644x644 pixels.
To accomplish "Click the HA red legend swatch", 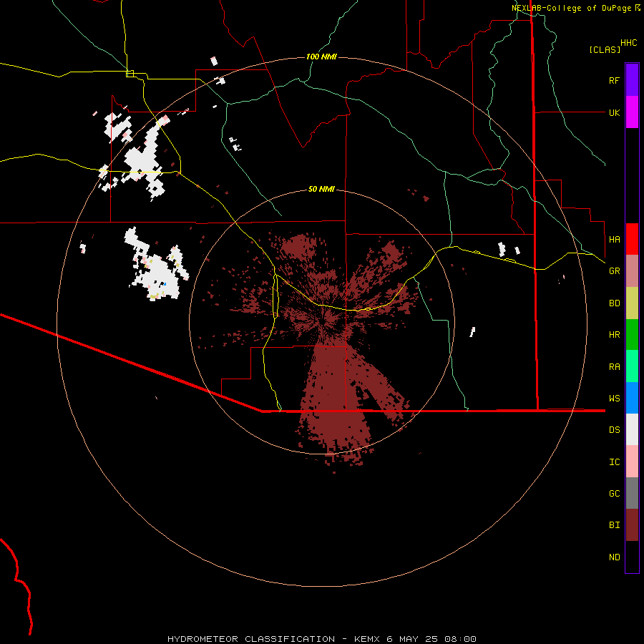I will pos(632,239).
